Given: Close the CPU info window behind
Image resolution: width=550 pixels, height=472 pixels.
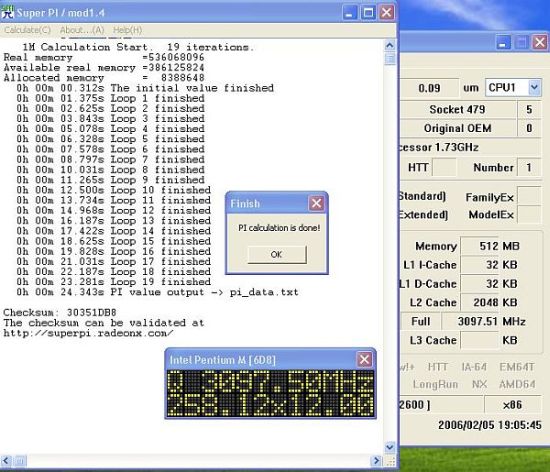Looking at the screenshot, I should click(x=539, y=43).
